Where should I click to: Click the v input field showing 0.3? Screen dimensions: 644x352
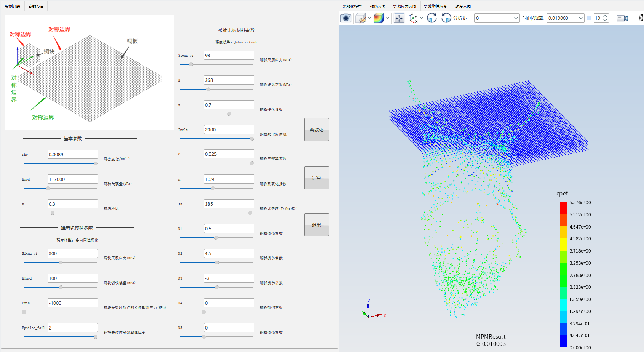tap(73, 204)
